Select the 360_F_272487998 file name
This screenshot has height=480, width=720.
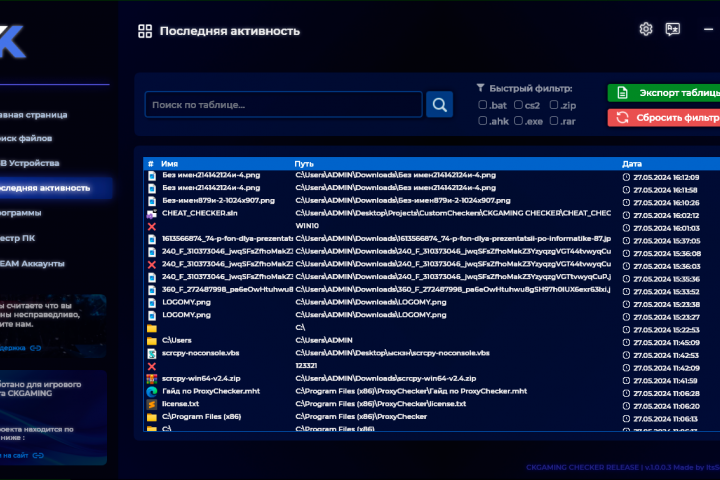pos(228,289)
